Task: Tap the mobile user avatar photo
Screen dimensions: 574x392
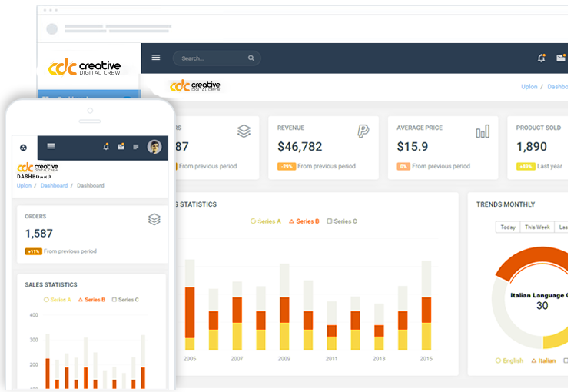Action: (154, 147)
